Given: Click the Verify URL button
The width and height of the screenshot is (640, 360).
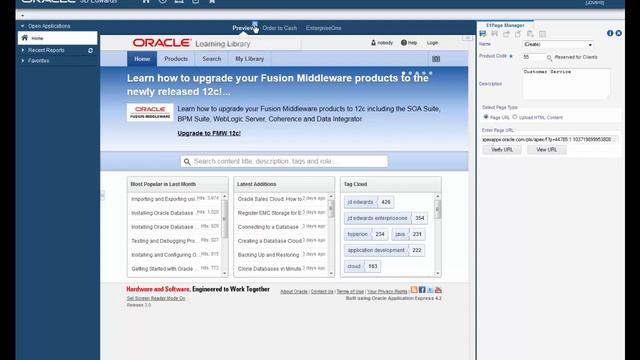Looking at the screenshot, I should tap(502, 150).
